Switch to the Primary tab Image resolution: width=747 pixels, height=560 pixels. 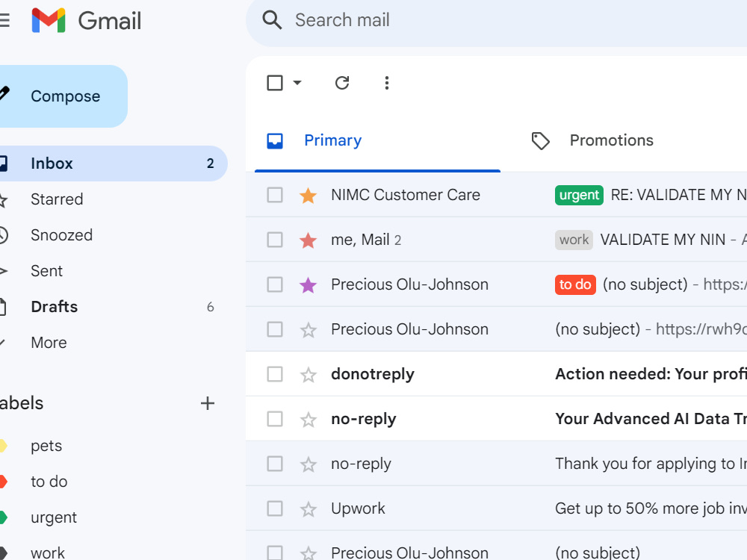[x=377, y=141]
